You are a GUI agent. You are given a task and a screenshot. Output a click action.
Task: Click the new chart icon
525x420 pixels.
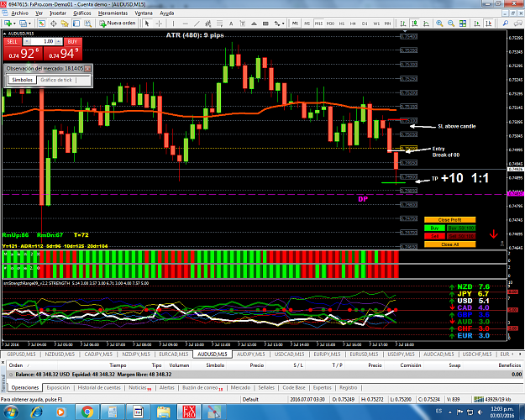(8, 24)
